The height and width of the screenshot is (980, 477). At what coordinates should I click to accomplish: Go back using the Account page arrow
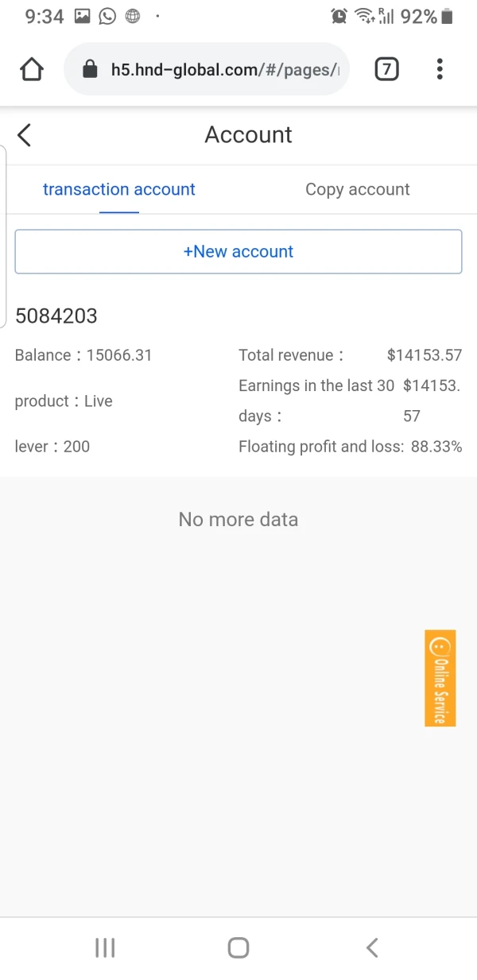[x=25, y=135]
